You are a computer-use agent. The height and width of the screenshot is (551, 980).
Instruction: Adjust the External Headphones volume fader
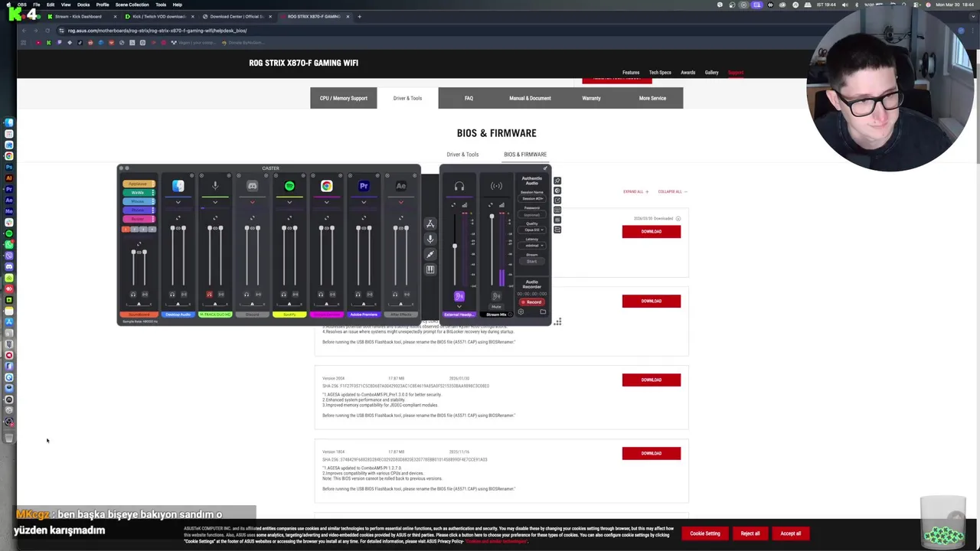[455, 246]
